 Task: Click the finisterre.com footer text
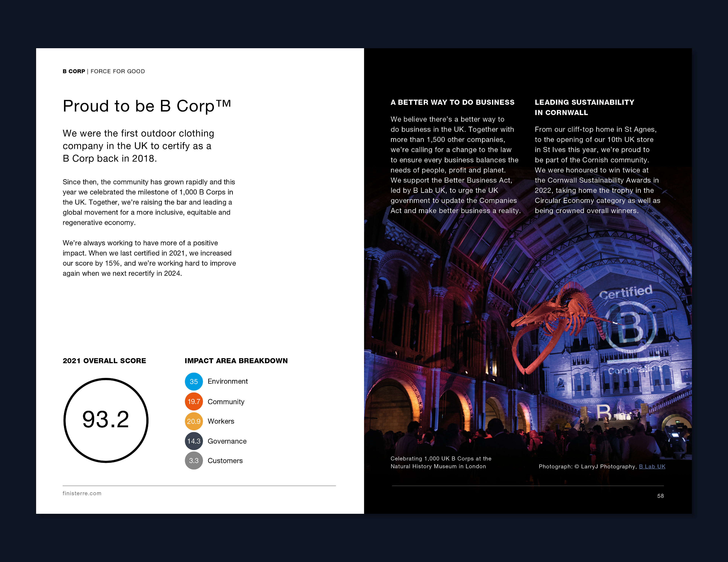click(x=82, y=493)
